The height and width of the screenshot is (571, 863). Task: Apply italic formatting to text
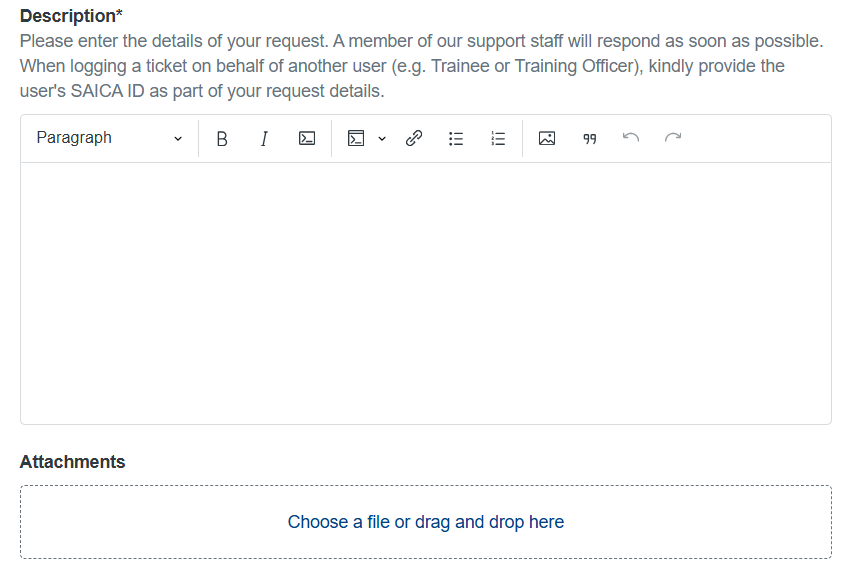pos(264,139)
